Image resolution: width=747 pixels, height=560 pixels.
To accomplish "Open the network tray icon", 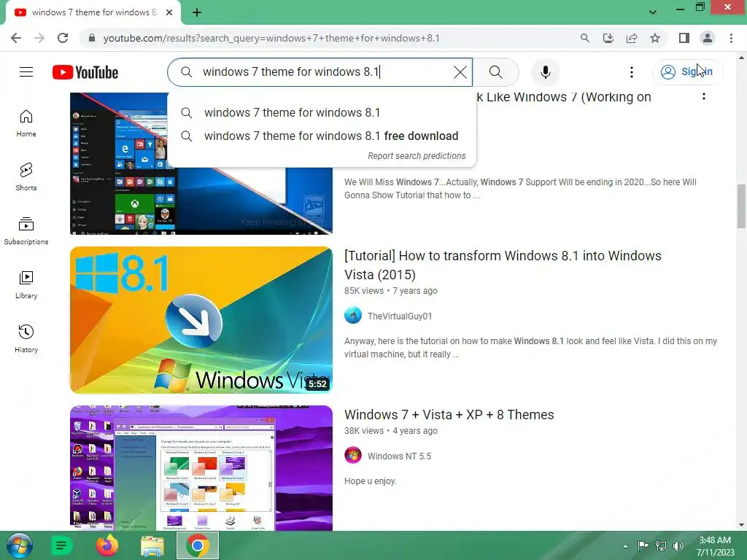I will pyautogui.click(x=661, y=546).
